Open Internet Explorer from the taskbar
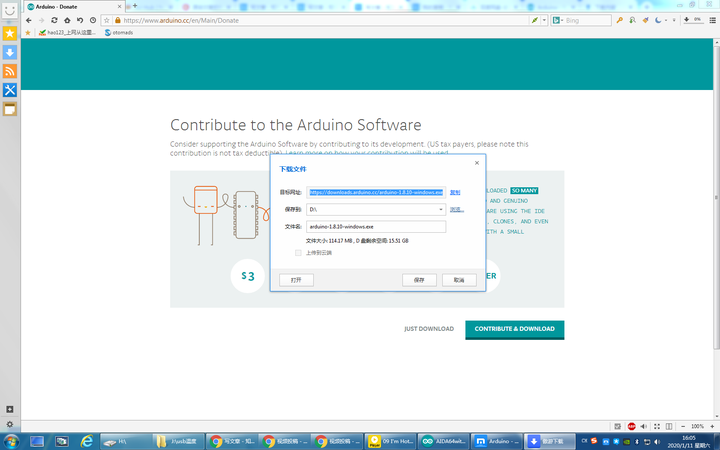The image size is (720, 450). [x=87, y=442]
